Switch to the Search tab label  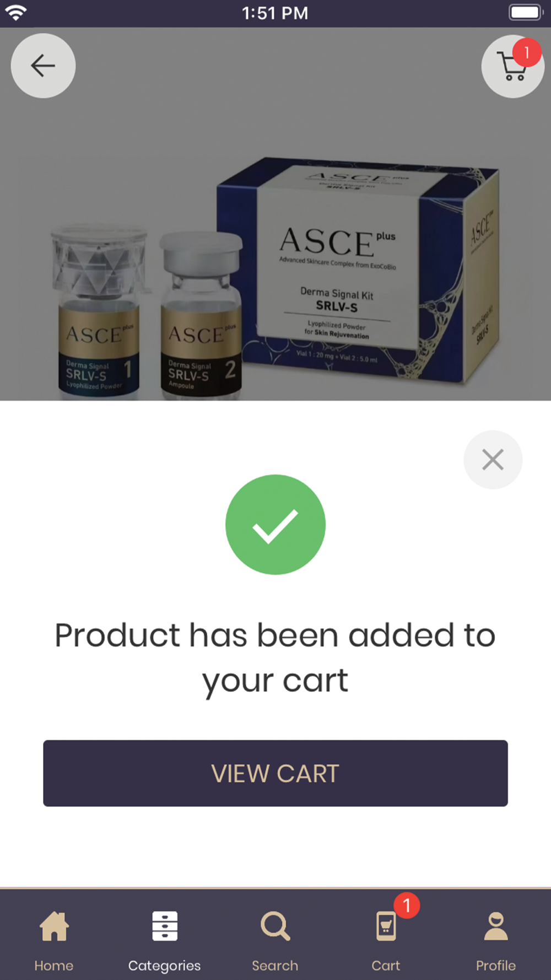click(x=275, y=966)
